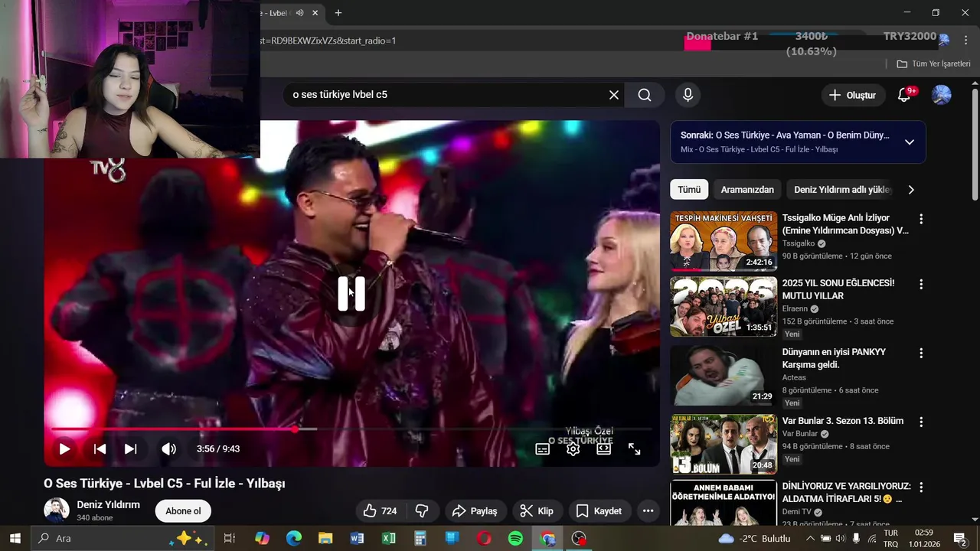Create a clip with the Klip button
The height and width of the screenshot is (551, 980).
click(x=537, y=511)
